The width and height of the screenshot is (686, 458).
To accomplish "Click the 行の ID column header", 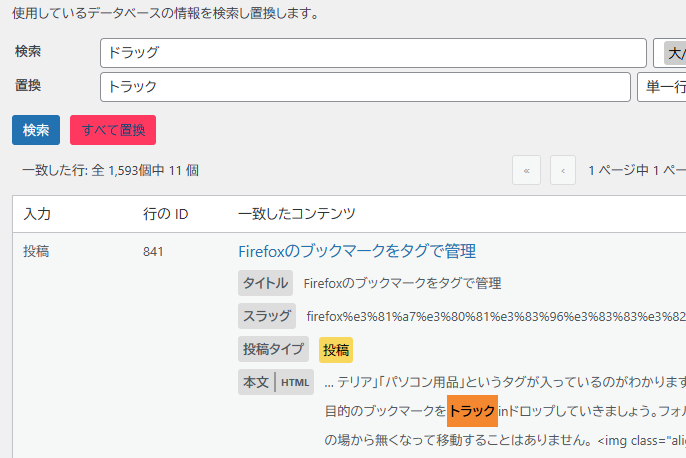I will [x=166, y=214].
